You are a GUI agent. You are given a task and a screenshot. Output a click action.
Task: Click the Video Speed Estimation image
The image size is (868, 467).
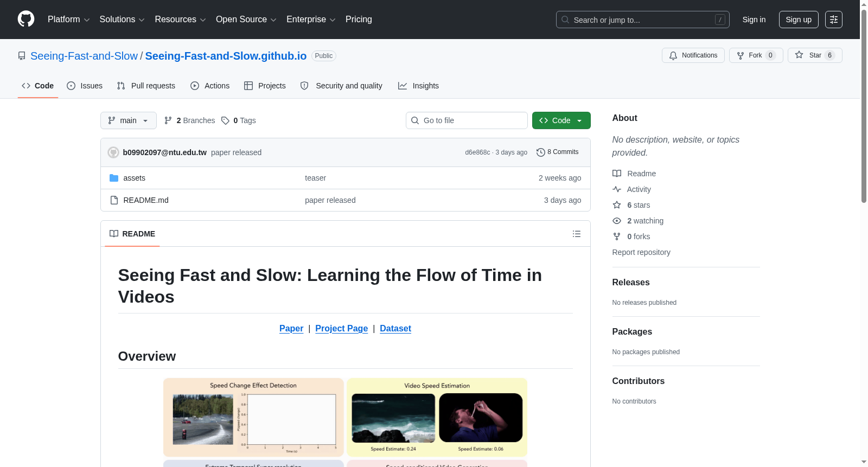[x=437, y=417]
